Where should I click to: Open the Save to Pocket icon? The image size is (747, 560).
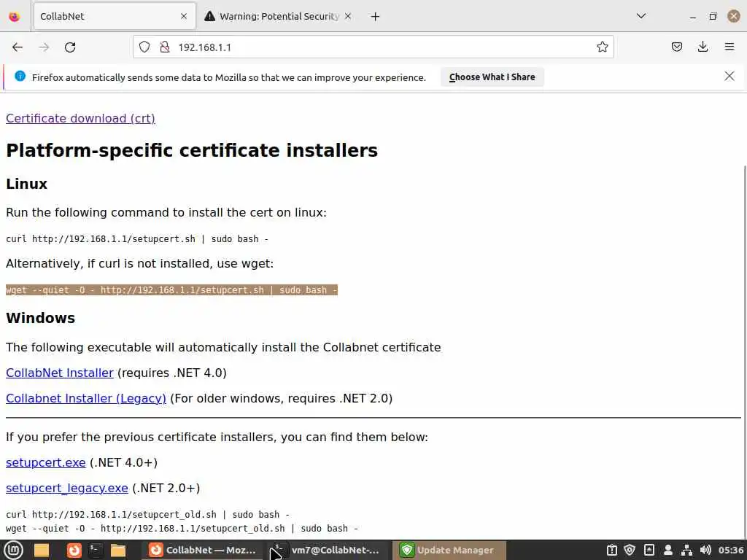[676, 47]
